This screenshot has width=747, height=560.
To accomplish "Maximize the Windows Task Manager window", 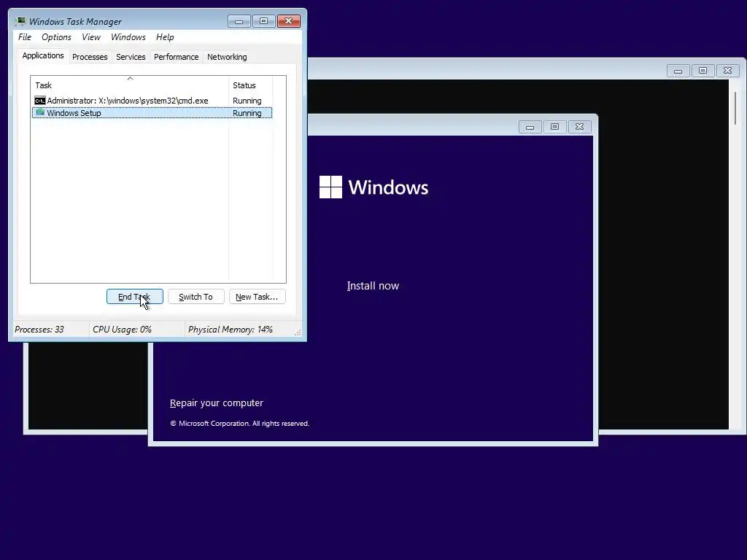I will 263,21.
